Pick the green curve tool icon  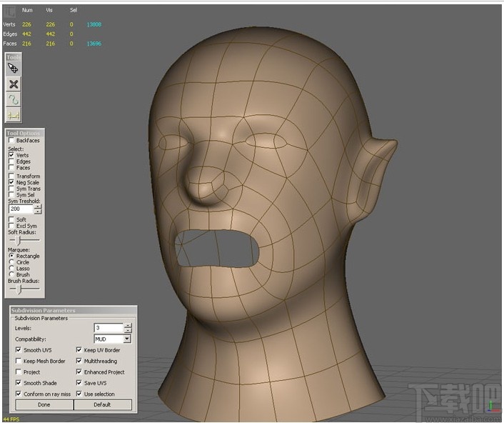(x=14, y=99)
